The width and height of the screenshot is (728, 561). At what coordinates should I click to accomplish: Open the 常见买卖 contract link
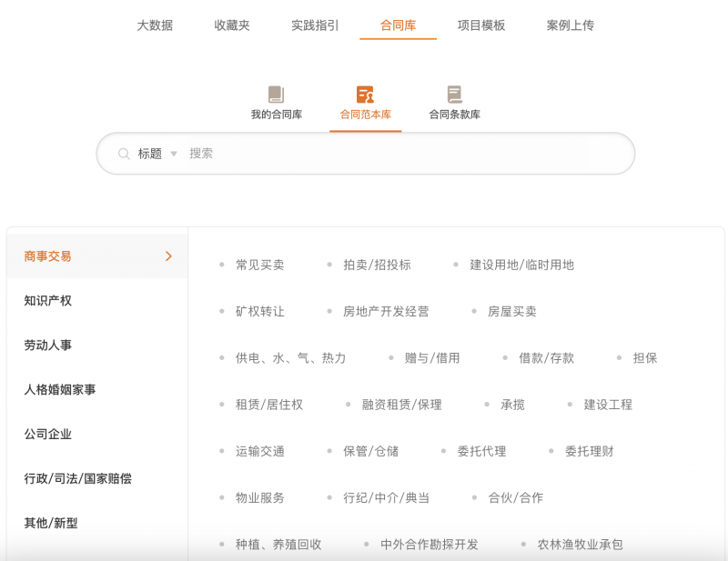(x=259, y=265)
